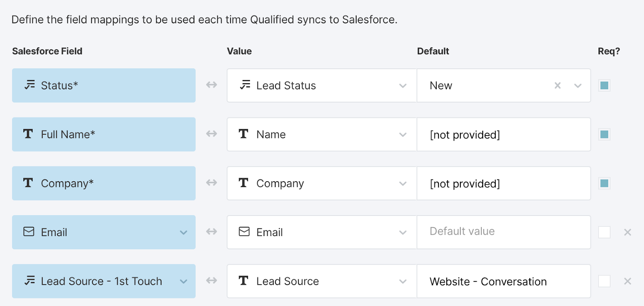This screenshot has width=644, height=306.
Task: Click the Default column header
Action: click(x=433, y=51)
